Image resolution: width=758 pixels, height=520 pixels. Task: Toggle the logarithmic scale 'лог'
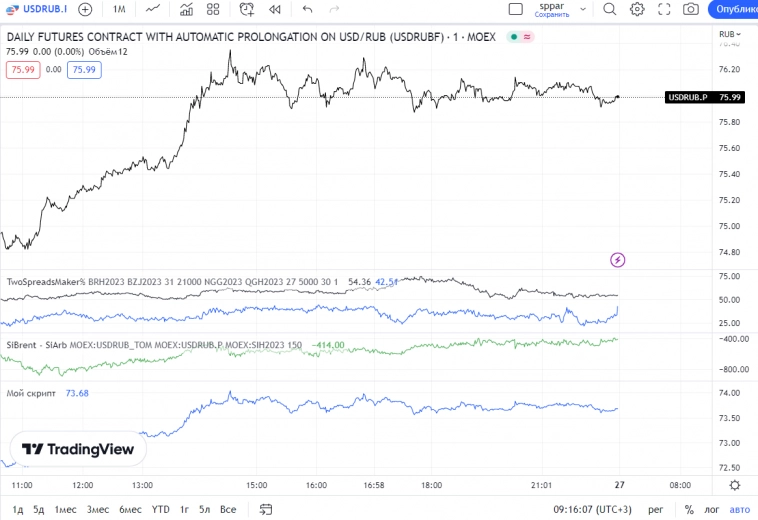coord(712,509)
